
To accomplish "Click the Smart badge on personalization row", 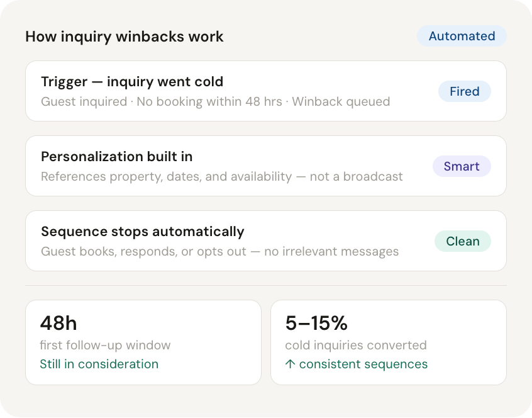I will (462, 166).
